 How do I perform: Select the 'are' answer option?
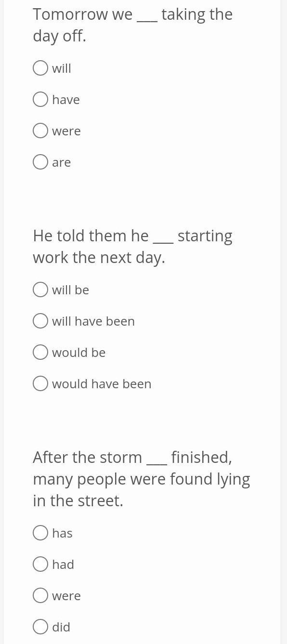[x=40, y=162]
